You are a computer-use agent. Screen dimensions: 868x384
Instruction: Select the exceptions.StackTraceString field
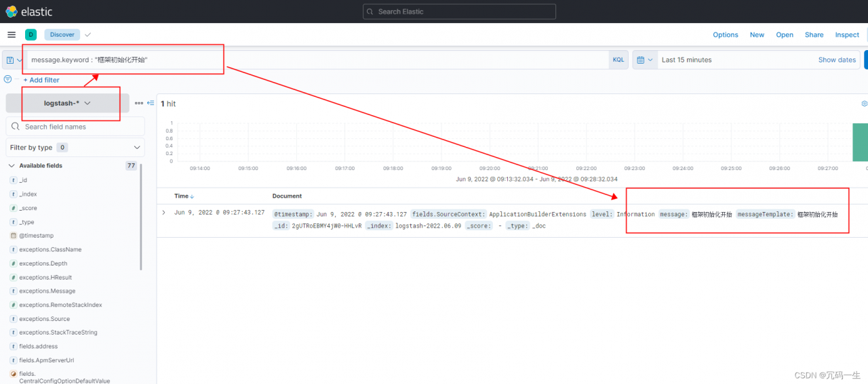pos(58,333)
